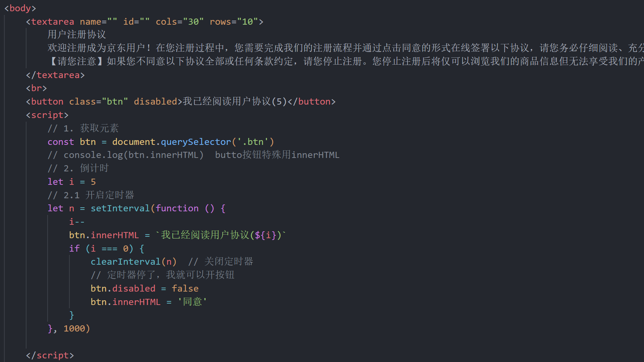Click the rows="10" attribute
Screen dimensions: 644x362
[x=234, y=22]
